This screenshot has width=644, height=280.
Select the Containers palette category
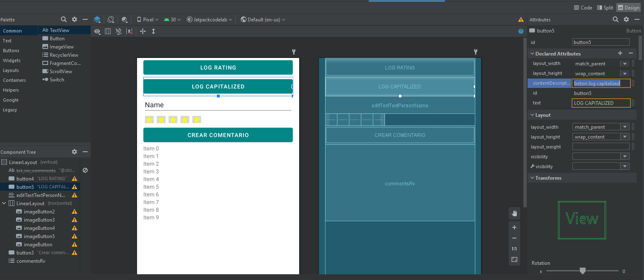tap(19, 80)
